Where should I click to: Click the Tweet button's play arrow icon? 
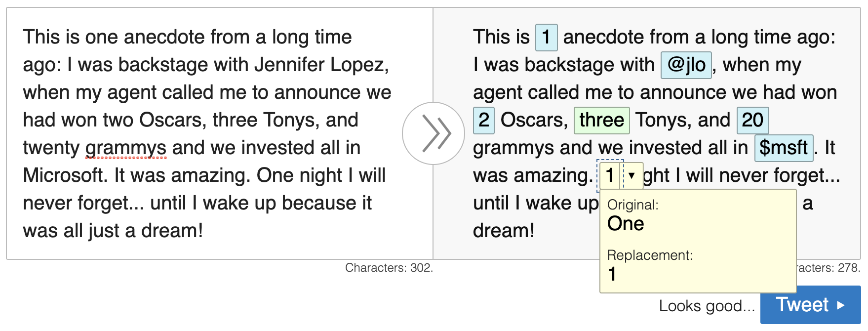coord(841,305)
